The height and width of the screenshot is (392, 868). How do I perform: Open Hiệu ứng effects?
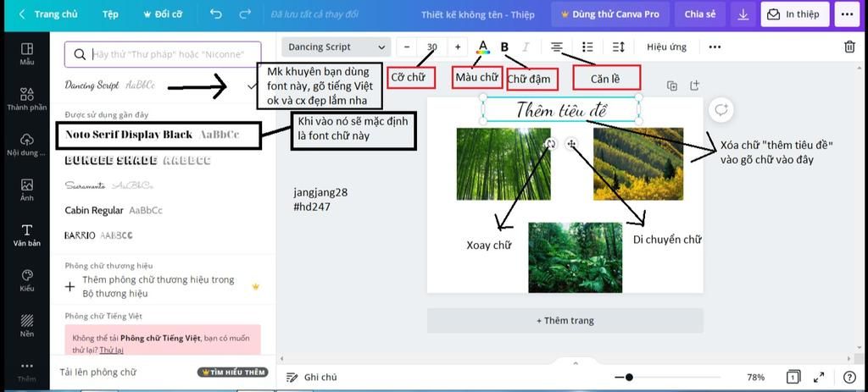666,47
